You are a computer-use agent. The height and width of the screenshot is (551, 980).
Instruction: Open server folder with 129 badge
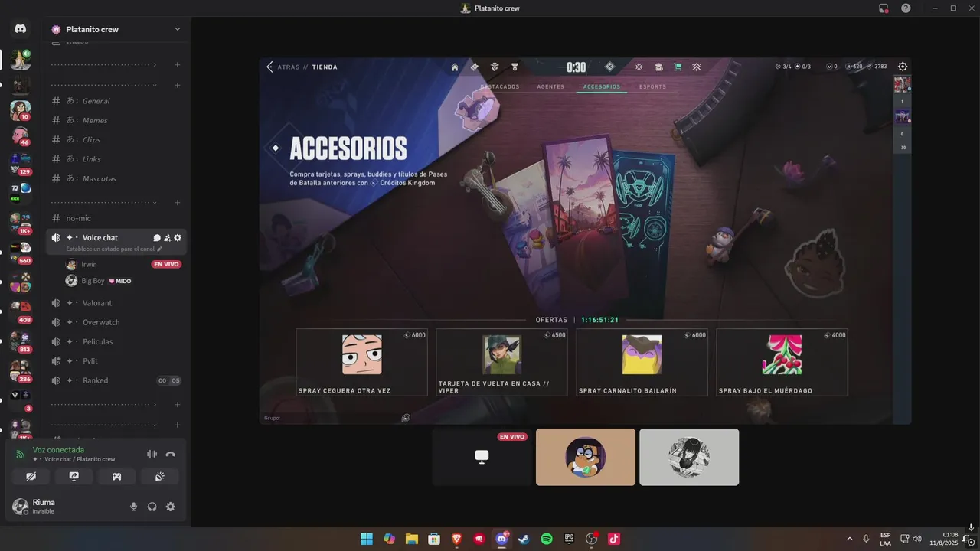pyautogui.click(x=21, y=163)
